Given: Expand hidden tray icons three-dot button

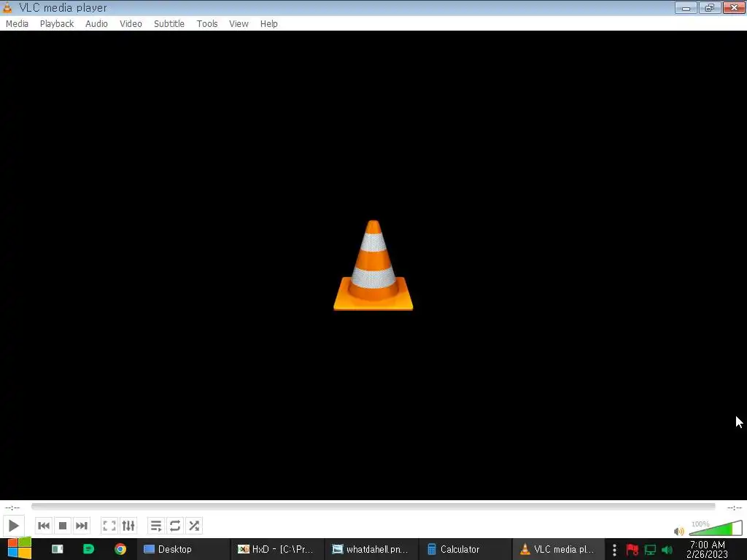Looking at the screenshot, I should pyautogui.click(x=614, y=550).
